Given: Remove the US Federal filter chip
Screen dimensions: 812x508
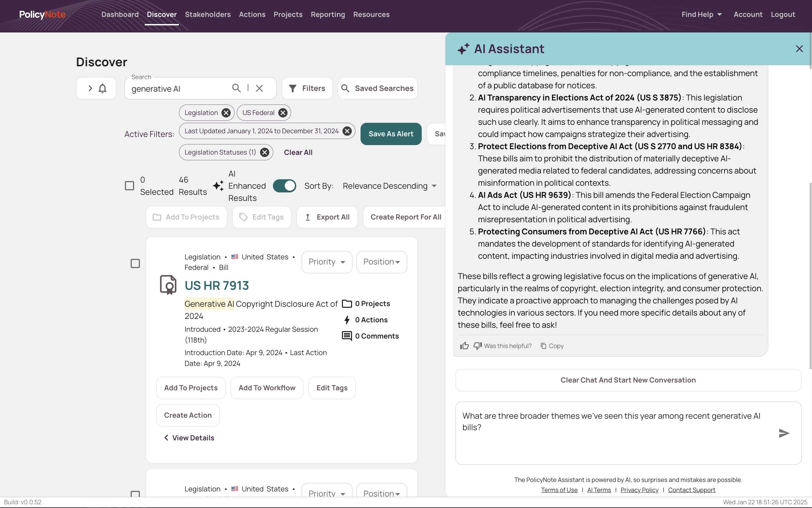Looking at the screenshot, I should (283, 113).
